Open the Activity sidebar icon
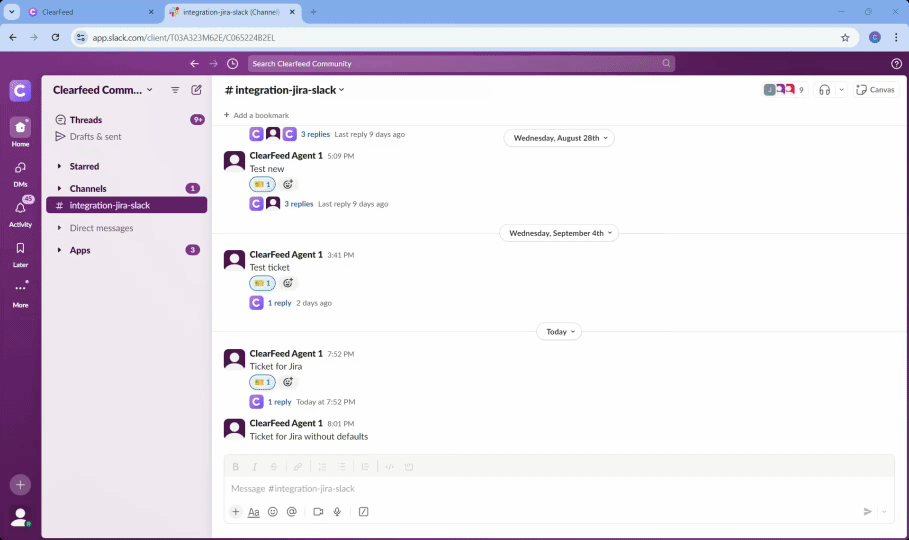Image resolution: width=909 pixels, height=540 pixels. click(20, 210)
